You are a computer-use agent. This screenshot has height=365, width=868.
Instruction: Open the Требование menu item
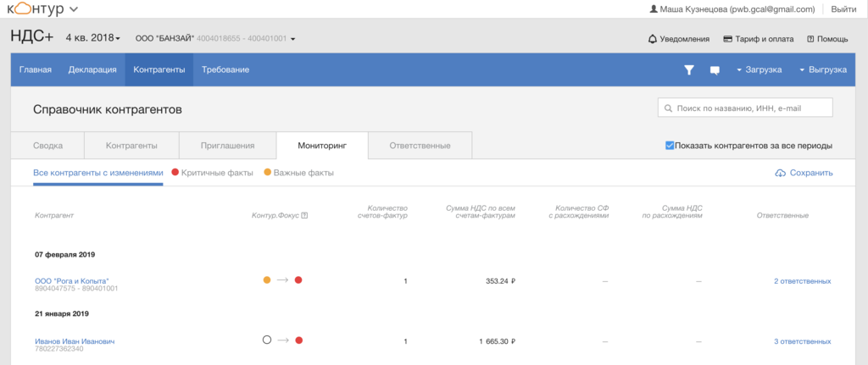pyautogui.click(x=225, y=69)
